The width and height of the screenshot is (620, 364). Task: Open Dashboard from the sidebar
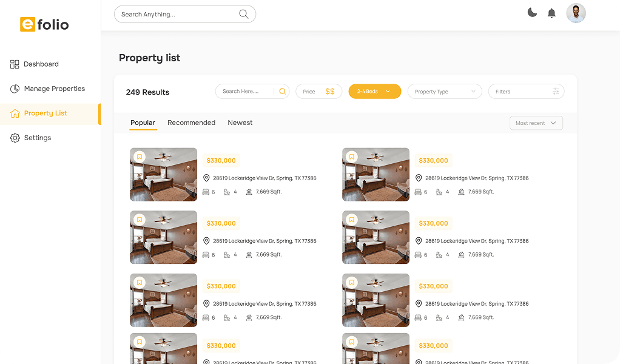41,64
